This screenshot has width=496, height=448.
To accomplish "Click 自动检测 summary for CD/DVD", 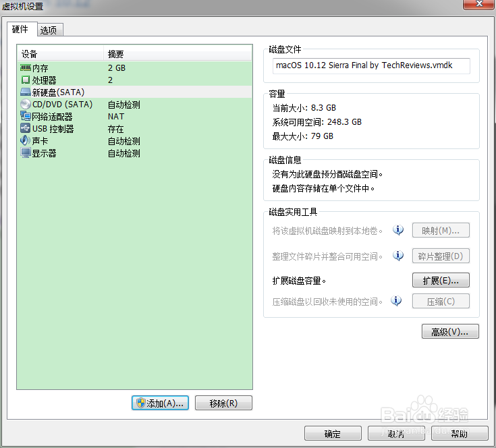I will coord(124,105).
